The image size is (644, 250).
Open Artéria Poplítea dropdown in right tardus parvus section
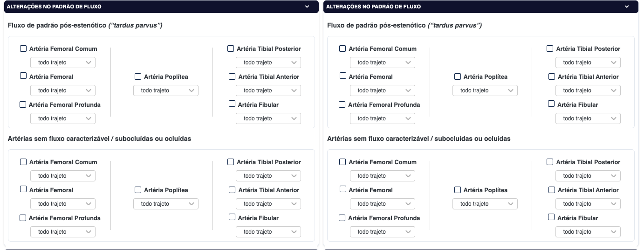pos(485,90)
